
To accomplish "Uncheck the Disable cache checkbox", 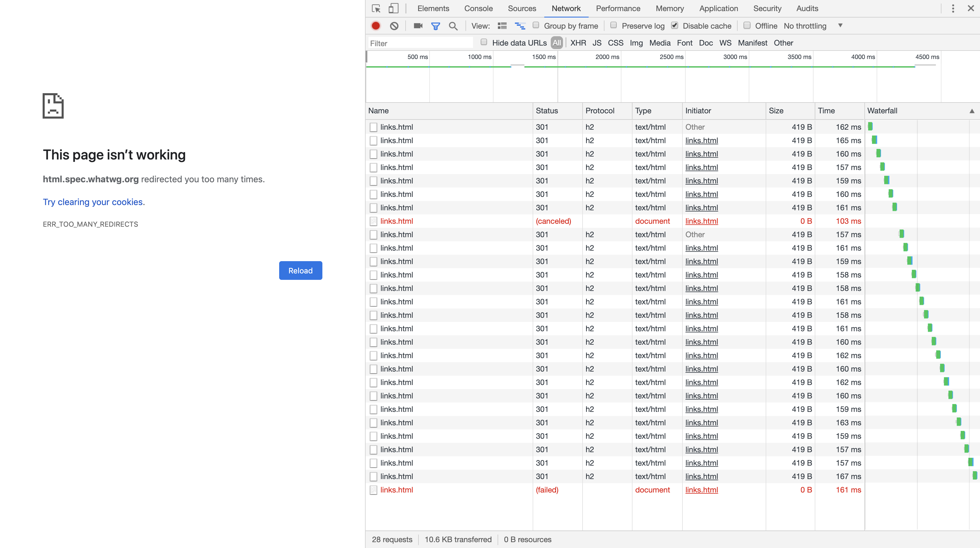I will coord(675,25).
